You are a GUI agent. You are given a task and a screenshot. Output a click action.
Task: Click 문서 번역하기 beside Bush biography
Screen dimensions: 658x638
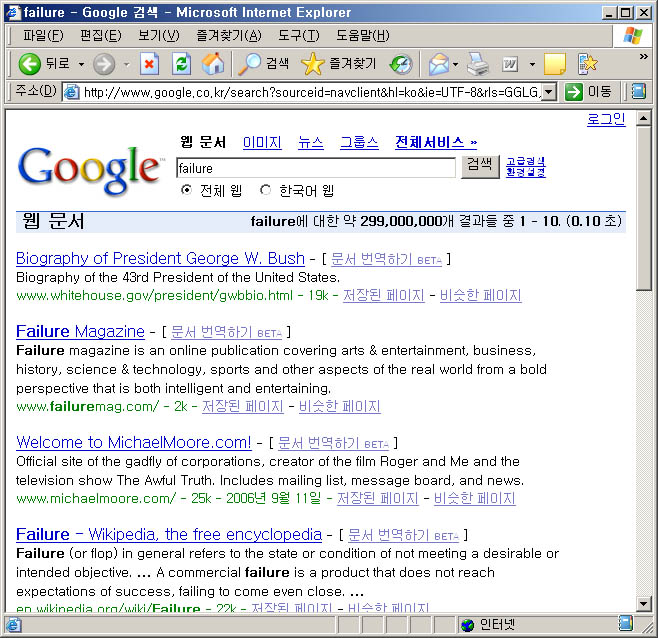[x=386, y=259]
